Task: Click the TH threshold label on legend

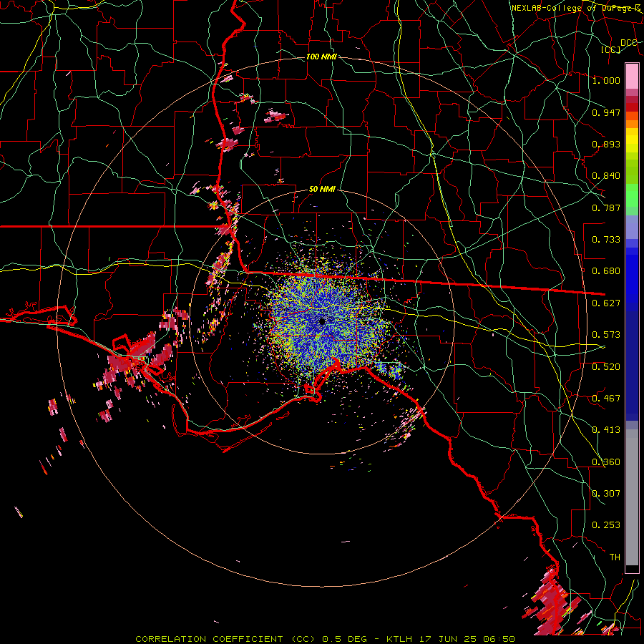Action: (x=615, y=557)
